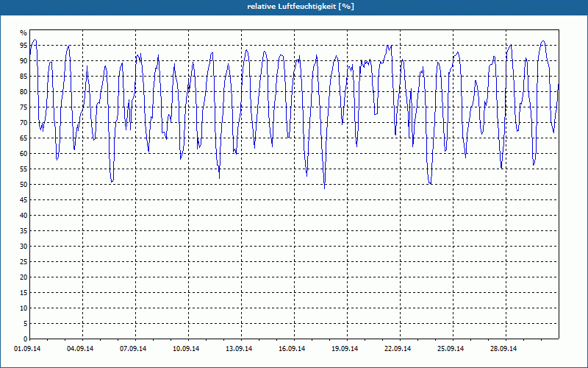The width and height of the screenshot is (588, 368).
Task: Select the y-axis value '30'
Action: pyautogui.click(x=24, y=246)
